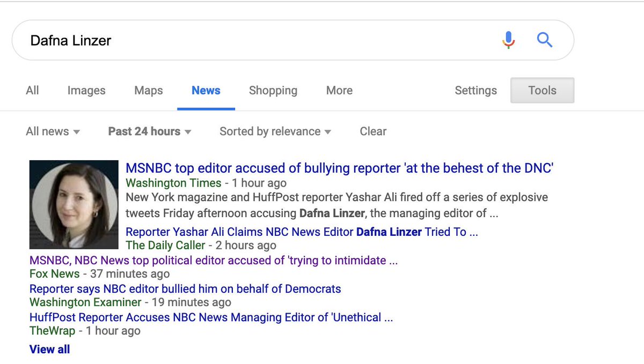Open the HuffPost Reporter Accuses NBC headline
The width and height of the screenshot is (644, 364).
pos(211,317)
